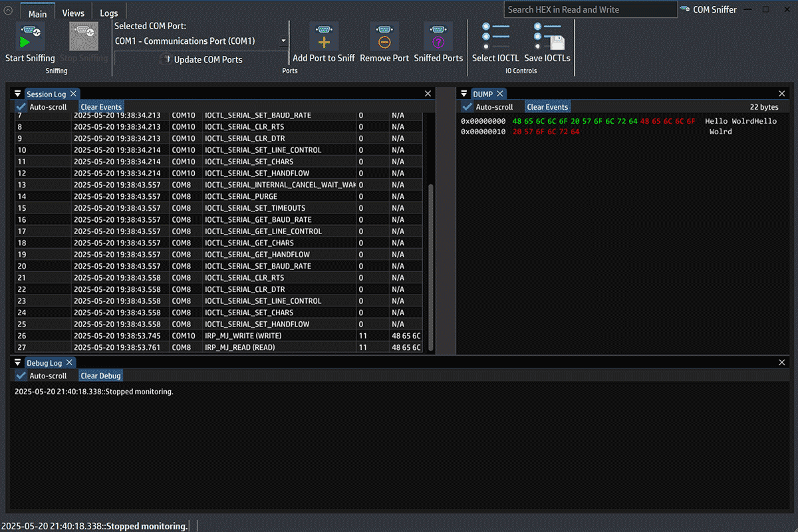Open the Sniffed Ports list icon
The image size is (798, 532).
438,37
